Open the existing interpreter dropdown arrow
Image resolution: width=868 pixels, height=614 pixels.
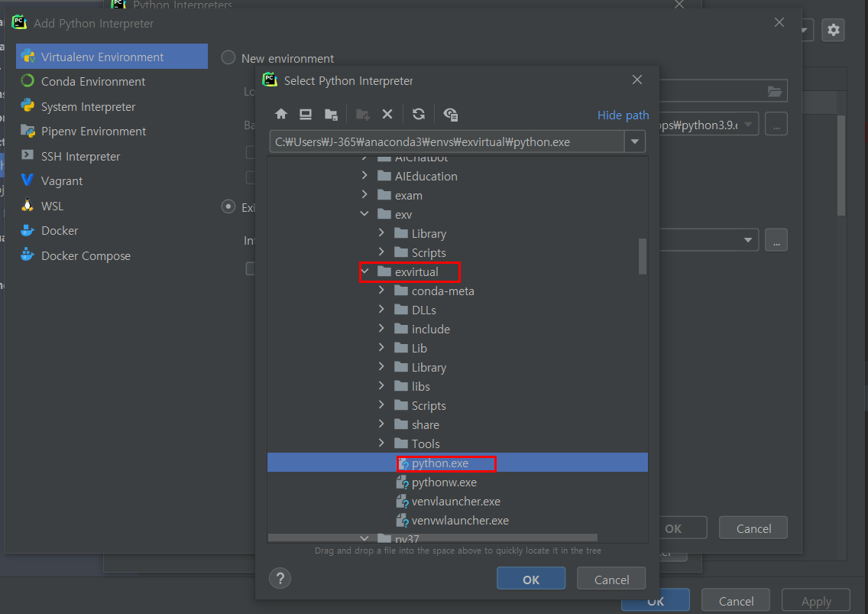(x=748, y=240)
